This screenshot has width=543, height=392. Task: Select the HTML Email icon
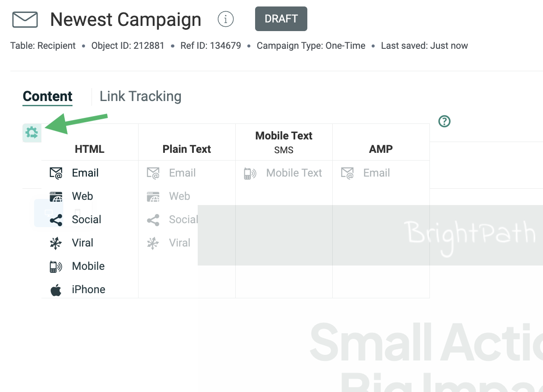[x=56, y=173]
